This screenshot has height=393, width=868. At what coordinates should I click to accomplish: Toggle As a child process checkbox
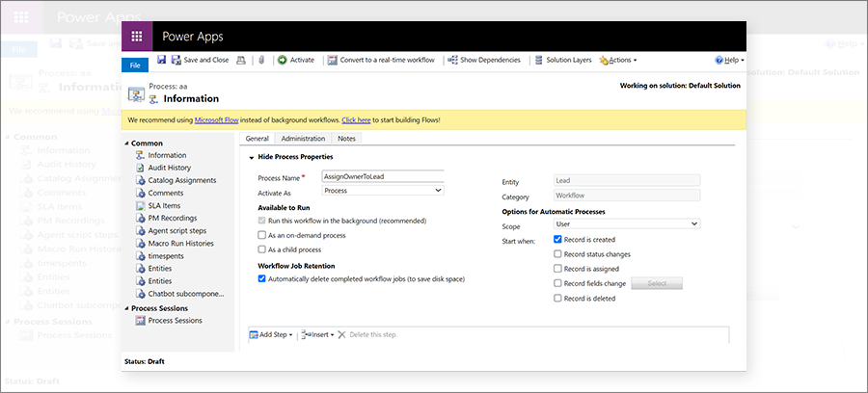tap(262, 249)
